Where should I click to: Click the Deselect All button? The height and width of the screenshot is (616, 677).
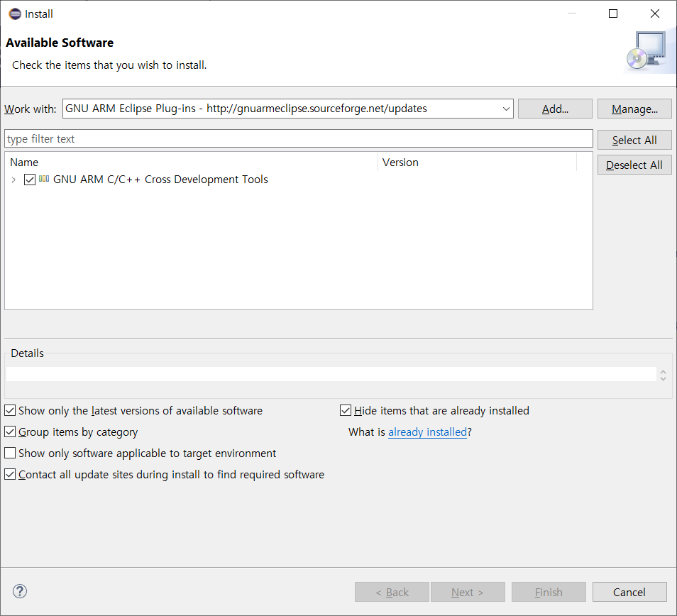(634, 165)
